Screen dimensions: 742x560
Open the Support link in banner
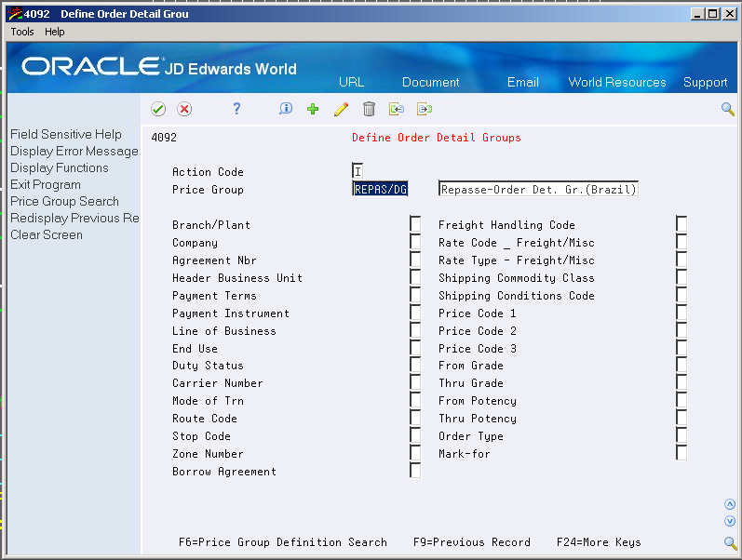[x=705, y=82]
